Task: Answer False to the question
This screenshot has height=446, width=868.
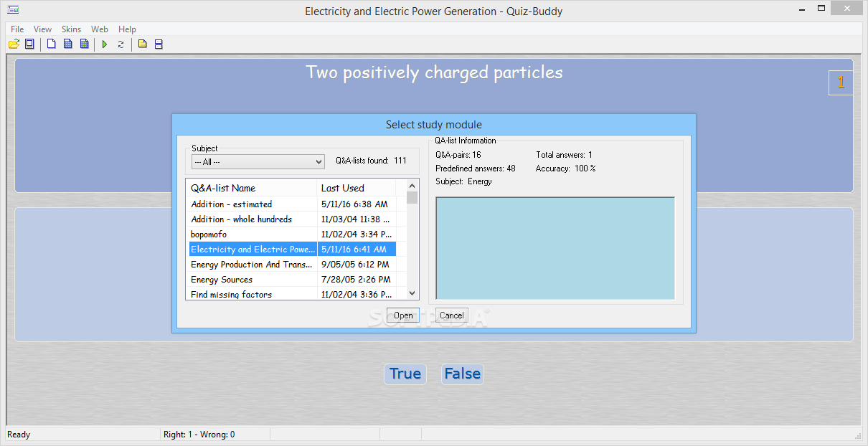Action: [462, 374]
